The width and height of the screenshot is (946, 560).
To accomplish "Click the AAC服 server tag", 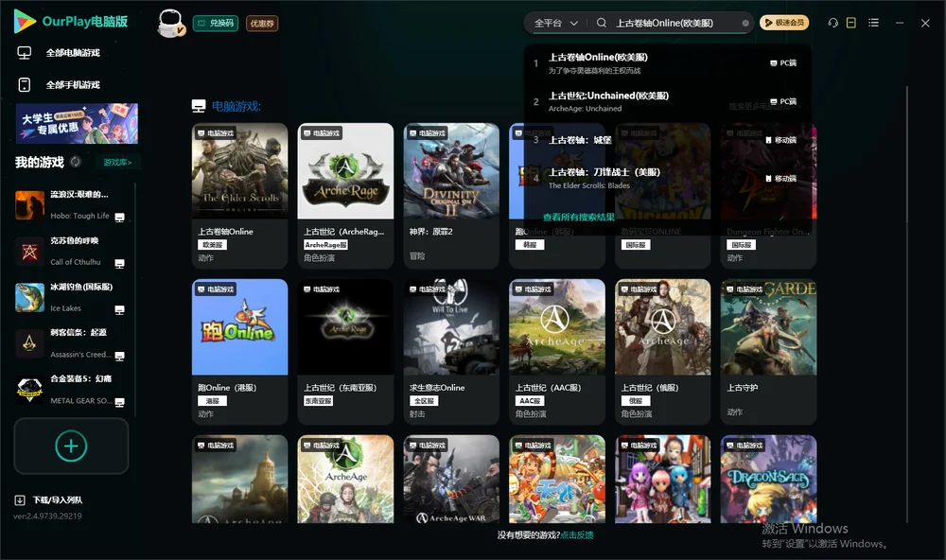I will (x=530, y=401).
